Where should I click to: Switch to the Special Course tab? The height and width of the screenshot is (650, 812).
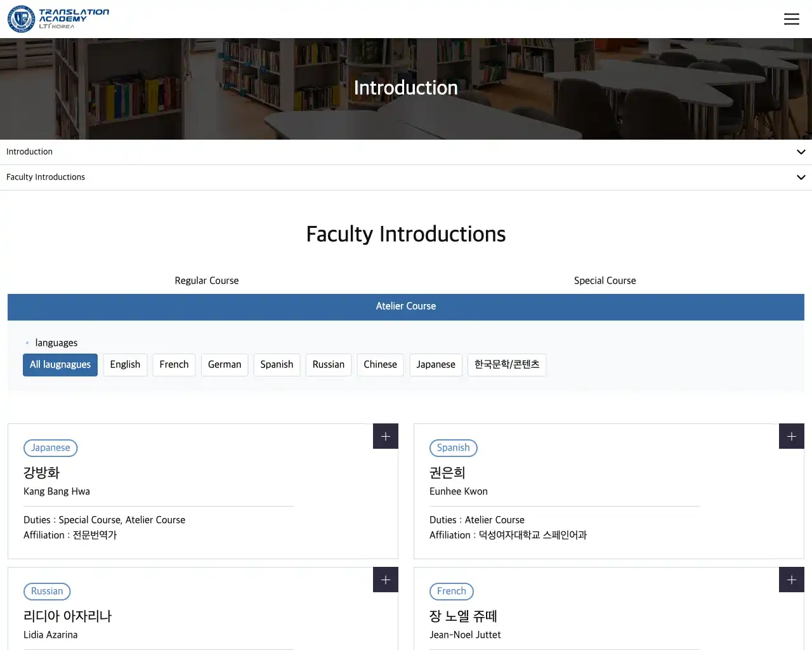point(605,281)
